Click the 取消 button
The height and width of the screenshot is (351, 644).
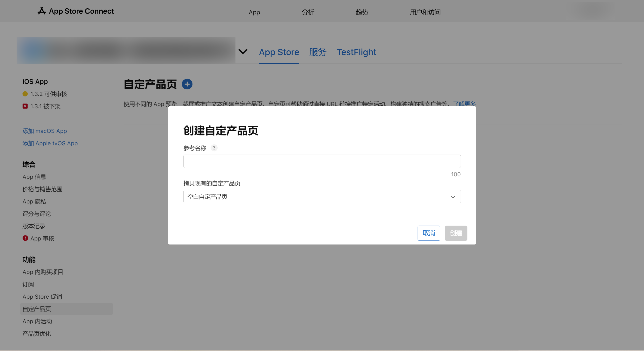[429, 233]
